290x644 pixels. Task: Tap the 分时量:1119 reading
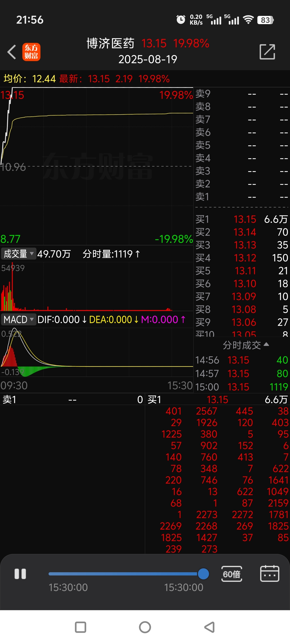pyautogui.click(x=111, y=254)
